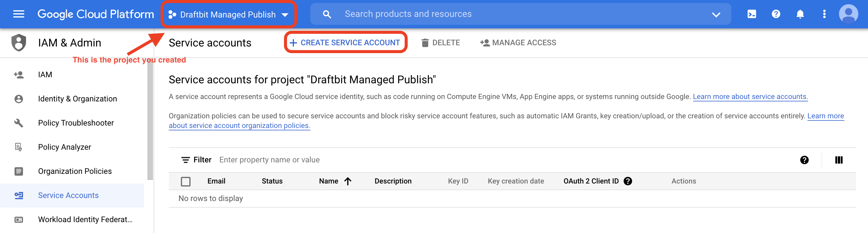
Task: Click the OAuth 2 Client ID help icon
Action: coord(628,181)
